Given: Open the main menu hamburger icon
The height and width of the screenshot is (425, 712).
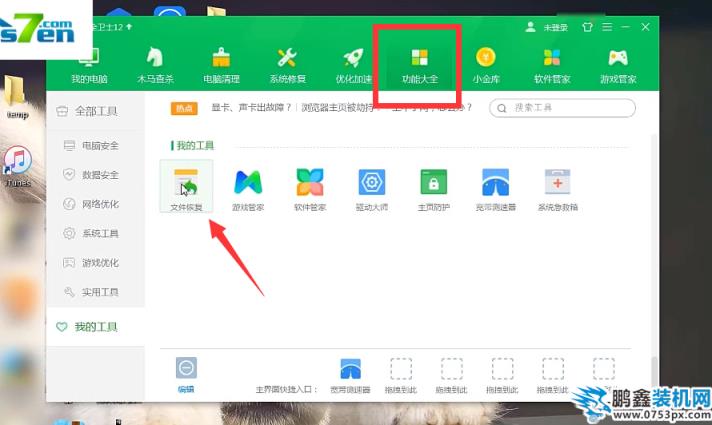Looking at the screenshot, I should pyautogui.click(x=607, y=27).
